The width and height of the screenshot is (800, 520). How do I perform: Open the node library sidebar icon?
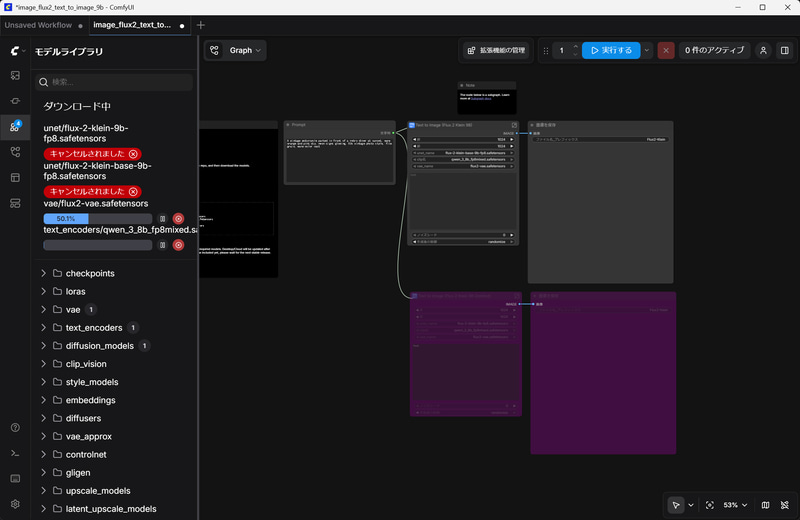(15, 101)
